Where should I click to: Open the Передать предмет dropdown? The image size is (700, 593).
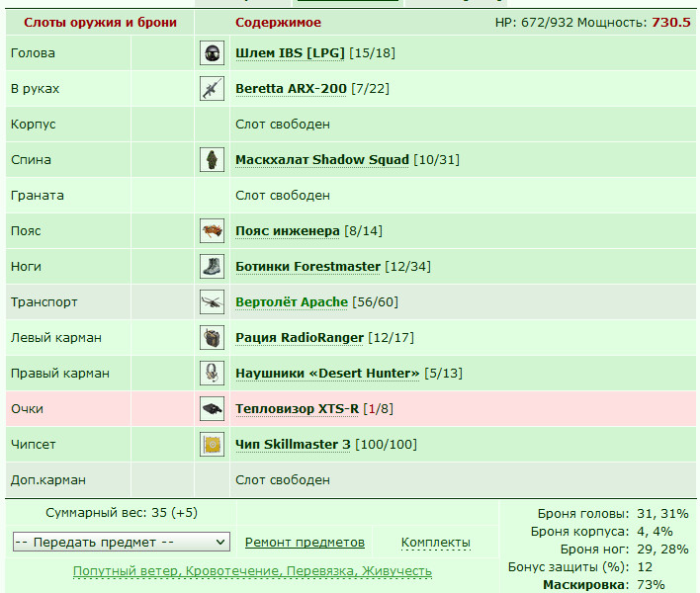click(122, 542)
